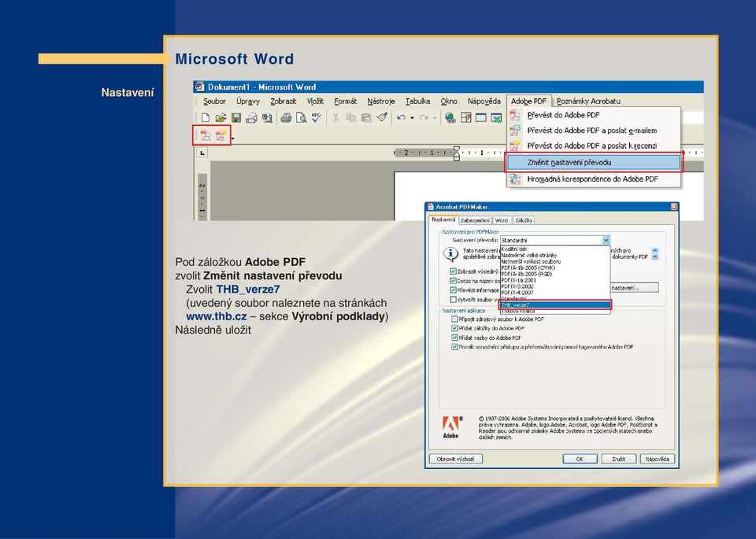Screen dimensions: 756x539
Task: Choose 'Hromadná korespondence do Adobe PDF' entry
Action: tap(594, 179)
